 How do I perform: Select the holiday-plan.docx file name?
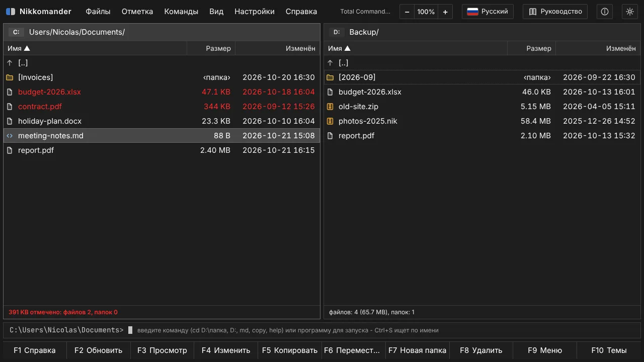point(50,121)
